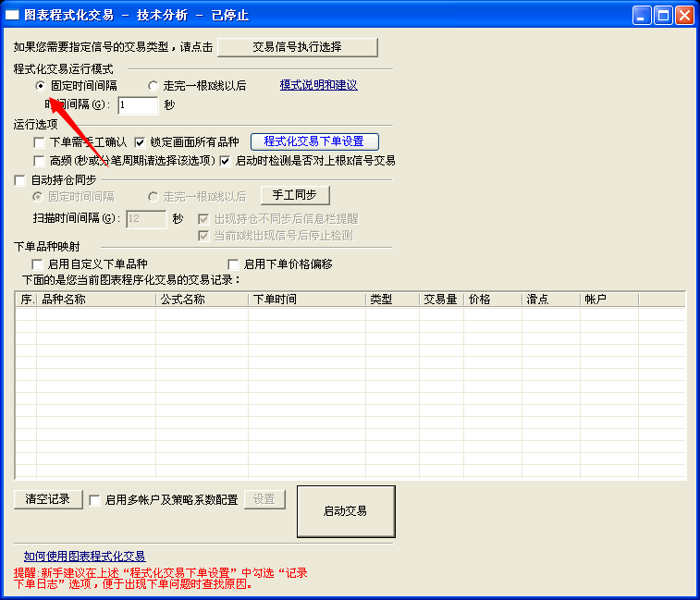Click 启动交易 button
700x600 pixels.
click(x=346, y=511)
